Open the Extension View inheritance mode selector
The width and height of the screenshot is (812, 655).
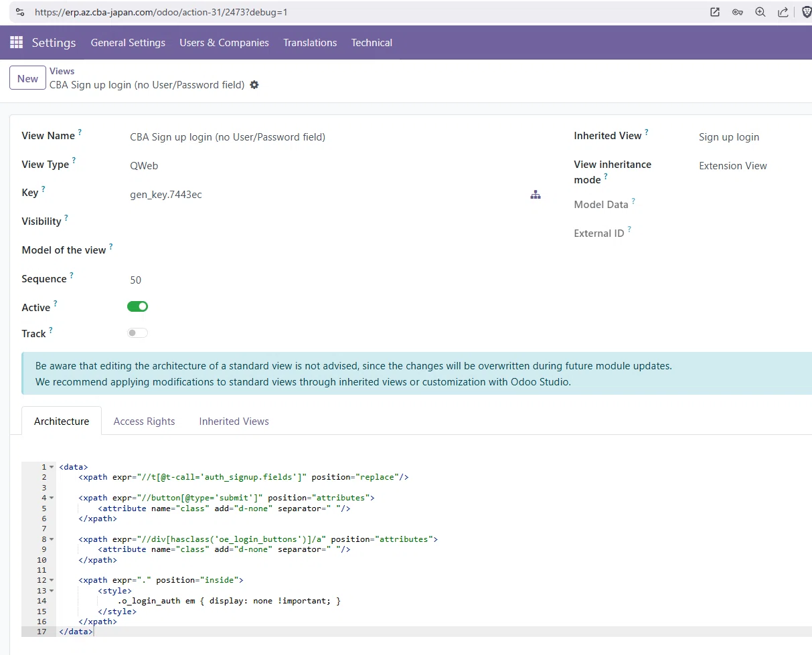(733, 166)
